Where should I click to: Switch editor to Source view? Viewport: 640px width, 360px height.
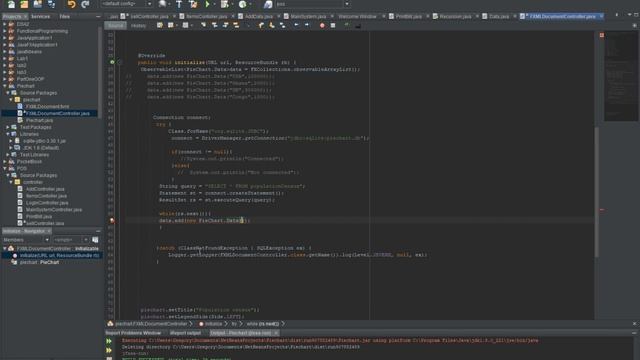pos(116,25)
